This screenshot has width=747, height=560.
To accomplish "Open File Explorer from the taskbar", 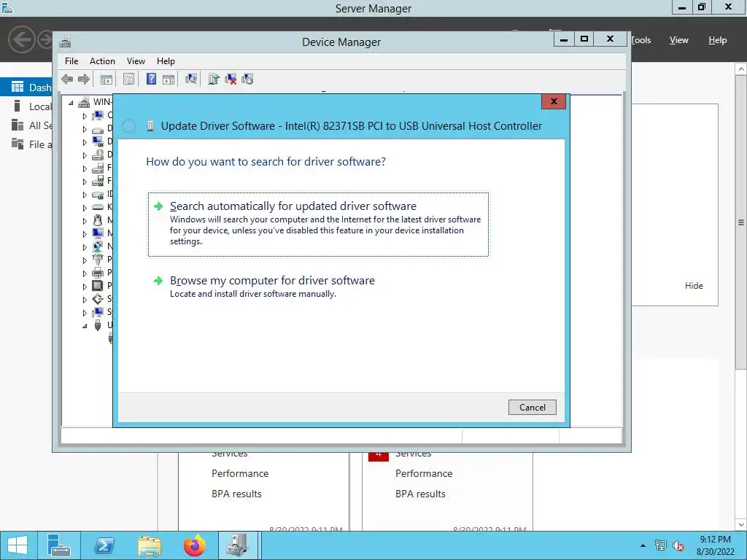I will (149, 545).
